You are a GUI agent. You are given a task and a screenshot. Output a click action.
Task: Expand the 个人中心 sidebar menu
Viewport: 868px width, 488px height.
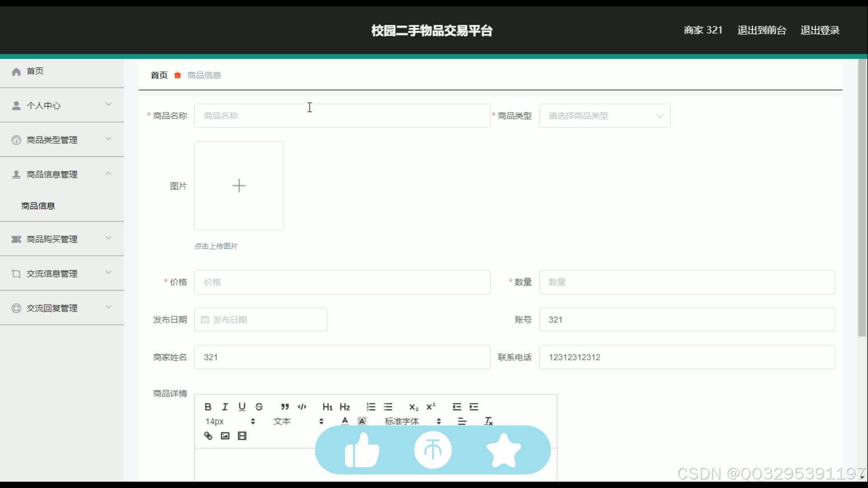tap(62, 105)
